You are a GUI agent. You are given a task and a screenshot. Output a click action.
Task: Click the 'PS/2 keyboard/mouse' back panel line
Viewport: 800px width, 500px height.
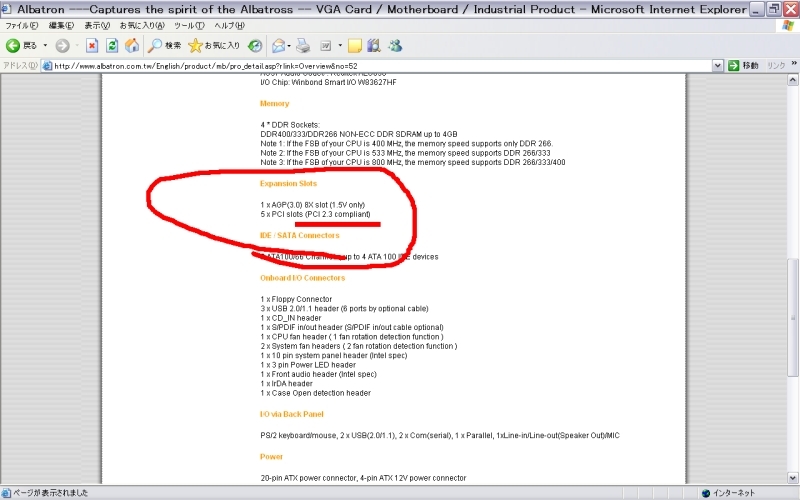(x=440, y=436)
